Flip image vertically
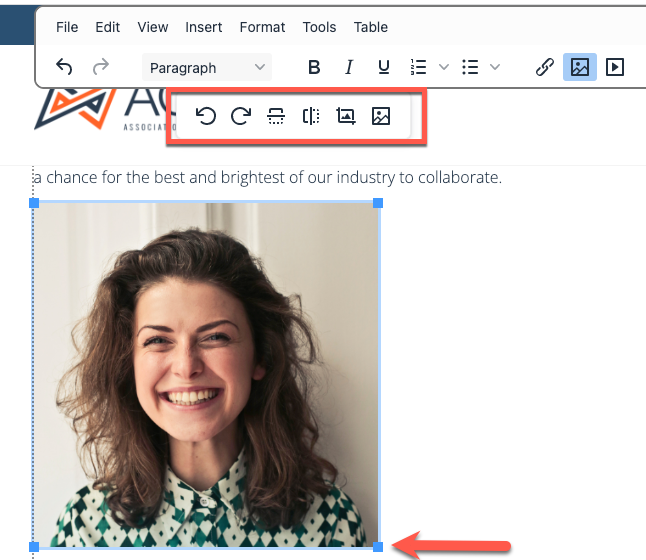The height and width of the screenshot is (560, 646). pos(276,116)
